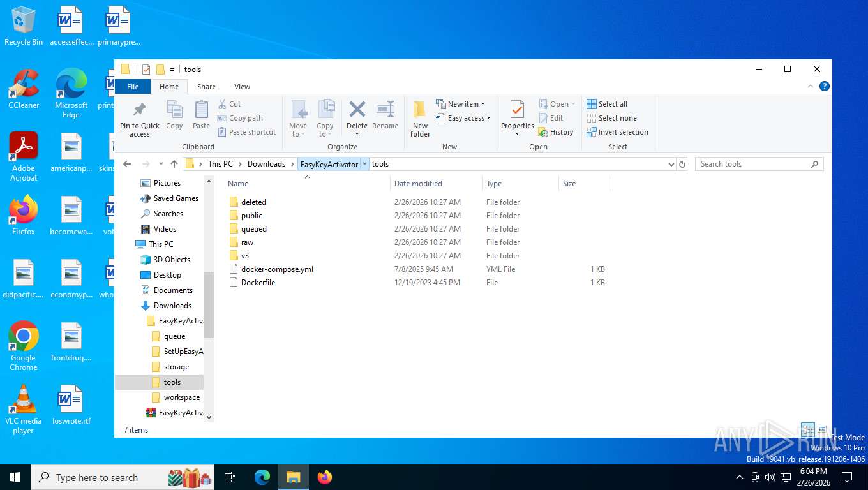Click title bar Properties checkmark icon
The width and height of the screenshot is (868, 490).
pyautogui.click(x=146, y=70)
